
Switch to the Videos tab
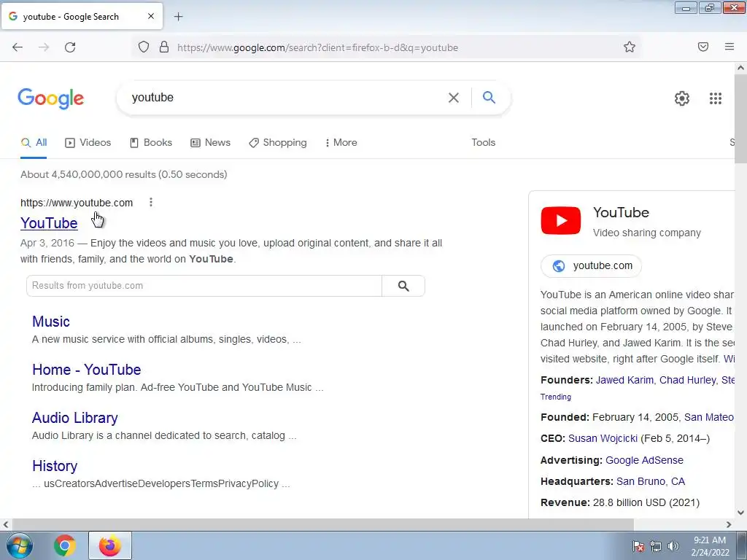click(88, 143)
